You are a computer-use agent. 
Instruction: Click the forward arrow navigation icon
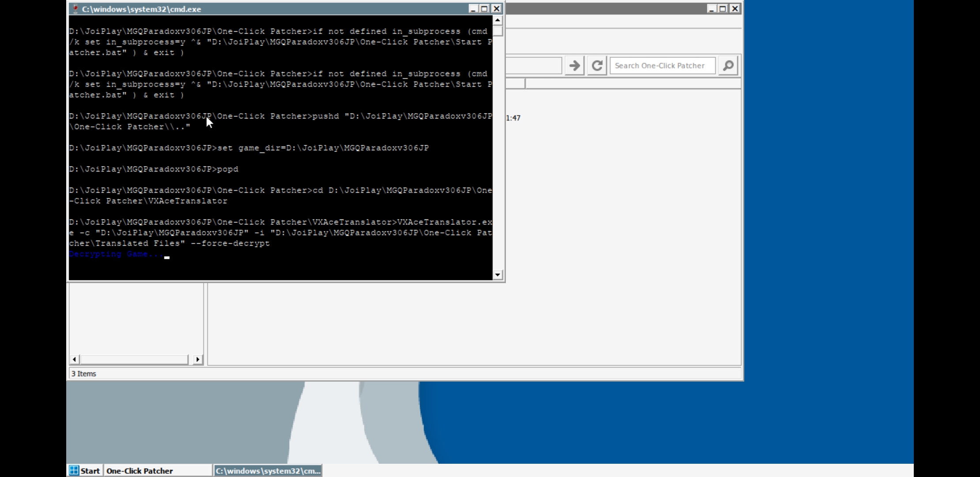[574, 66]
